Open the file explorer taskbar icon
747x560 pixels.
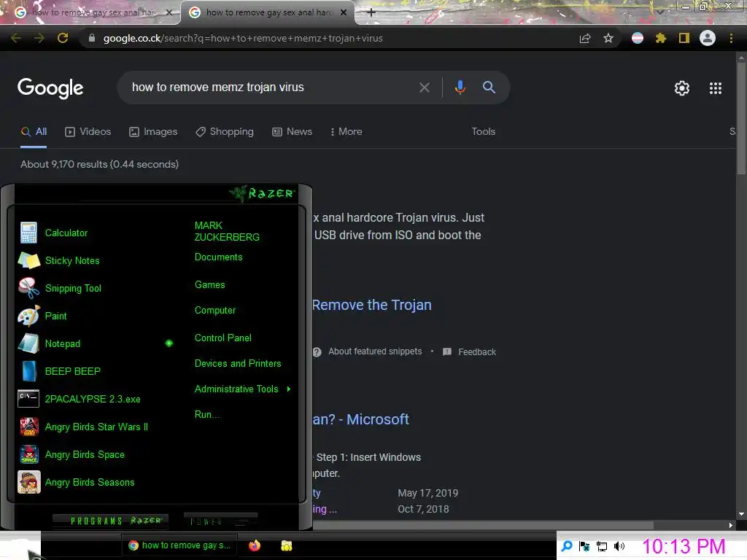point(286,545)
